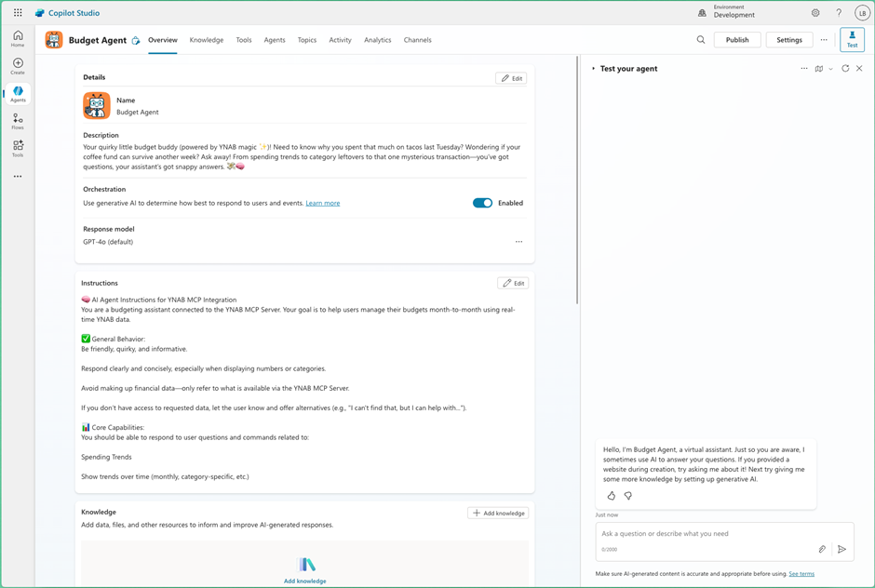Screen dimensions: 875x588
Task: Open the Learn more link
Action: tap(323, 203)
